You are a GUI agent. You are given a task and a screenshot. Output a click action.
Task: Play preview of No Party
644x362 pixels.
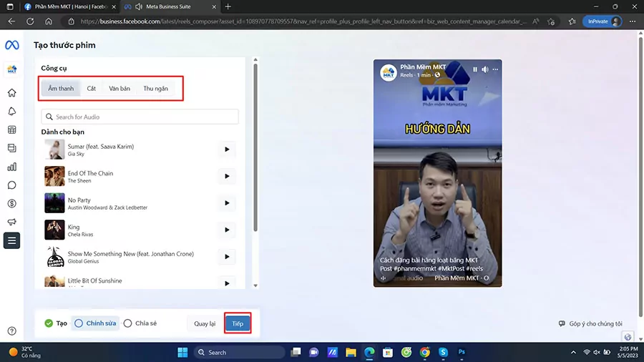click(x=227, y=203)
